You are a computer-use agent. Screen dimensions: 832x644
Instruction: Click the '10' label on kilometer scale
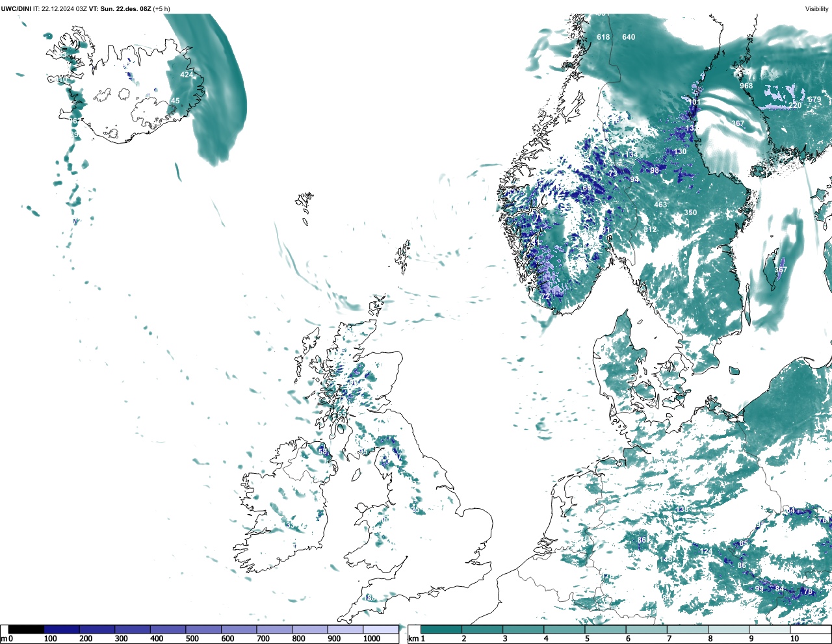pyautogui.click(x=794, y=639)
